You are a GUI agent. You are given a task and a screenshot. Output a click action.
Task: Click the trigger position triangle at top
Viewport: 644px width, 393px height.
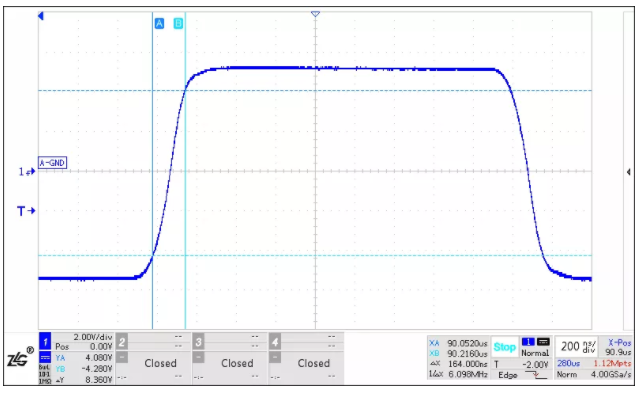[x=315, y=14]
